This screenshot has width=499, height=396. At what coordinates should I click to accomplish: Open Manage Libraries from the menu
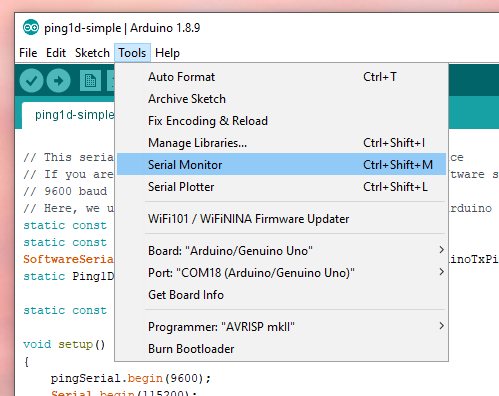coord(281,143)
